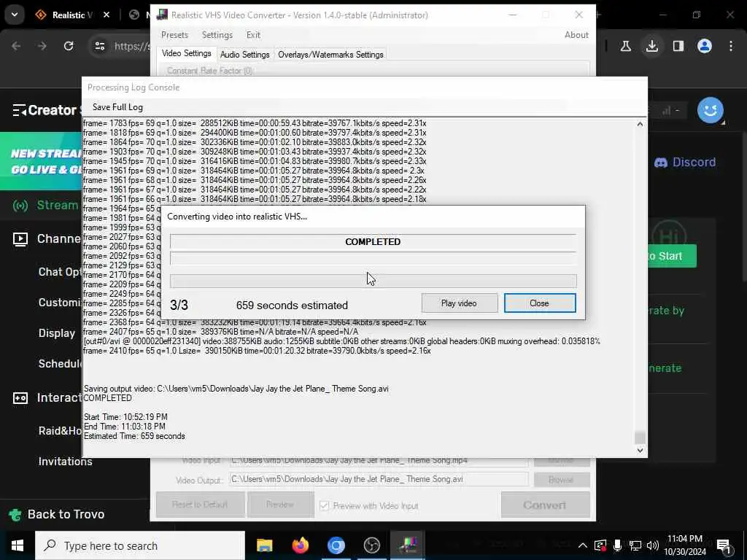Switch to the Video Settings tab
Image resolution: width=747 pixels, height=560 pixels.
click(x=186, y=53)
